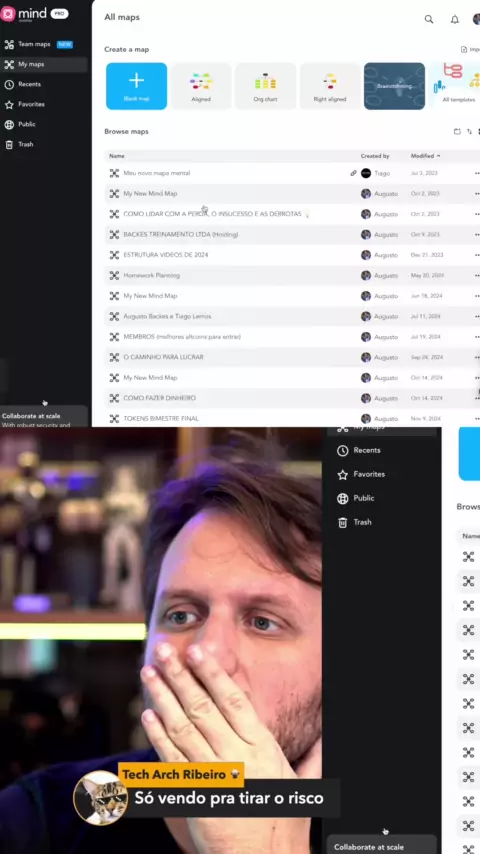Select the Right aligned template
Image resolution: width=480 pixels, height=854 pixels.
click(330, 86)
